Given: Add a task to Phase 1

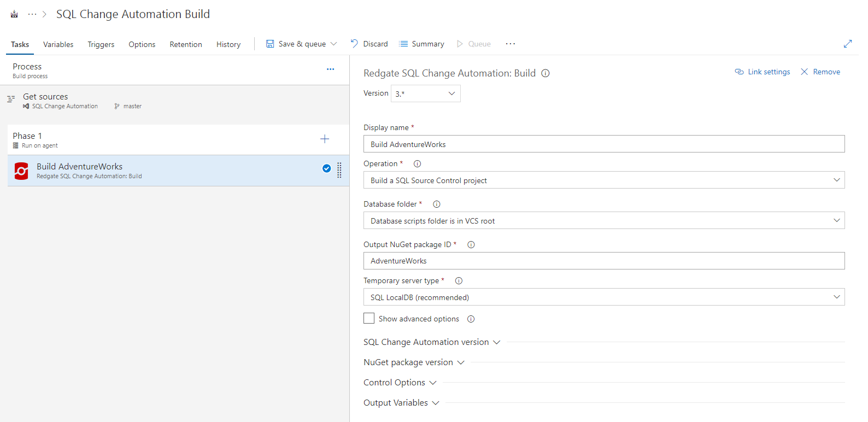Looking at the screenshot, I should (x=325, y=139).
